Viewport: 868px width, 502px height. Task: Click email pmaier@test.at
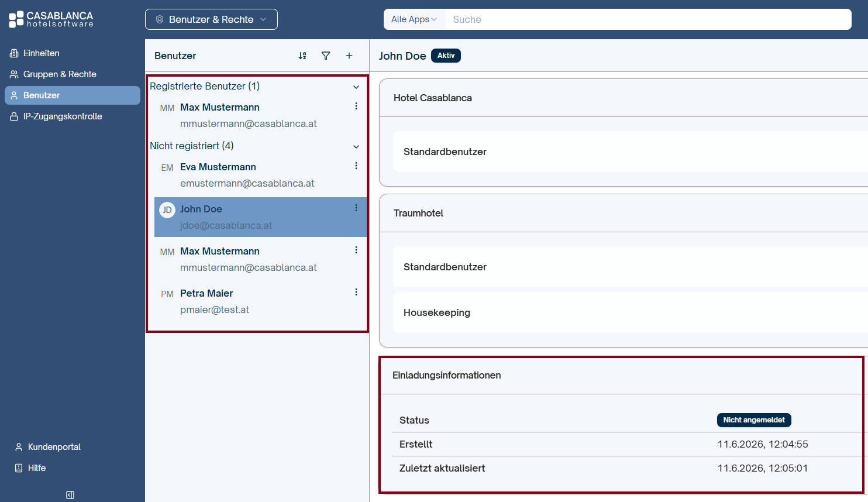coord(215,310)
